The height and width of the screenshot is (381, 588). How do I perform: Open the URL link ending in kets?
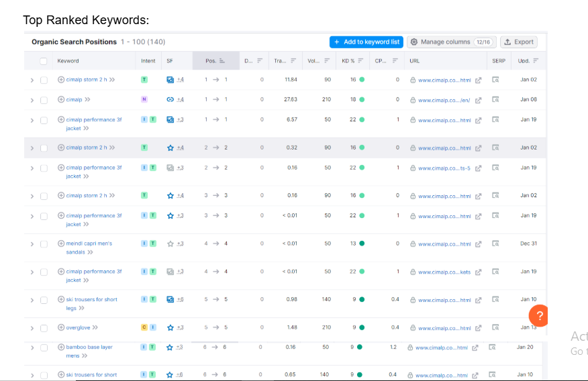444,272
